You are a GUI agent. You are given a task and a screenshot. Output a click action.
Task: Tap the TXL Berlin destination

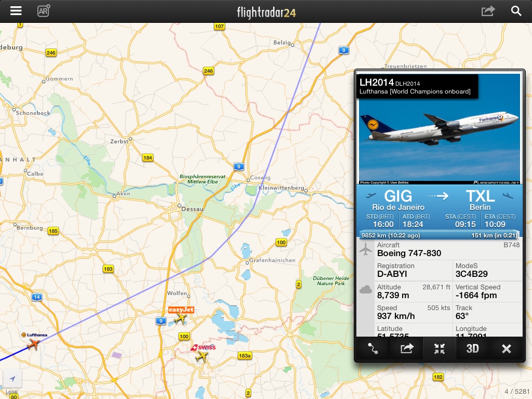click(x=480, y=200)
